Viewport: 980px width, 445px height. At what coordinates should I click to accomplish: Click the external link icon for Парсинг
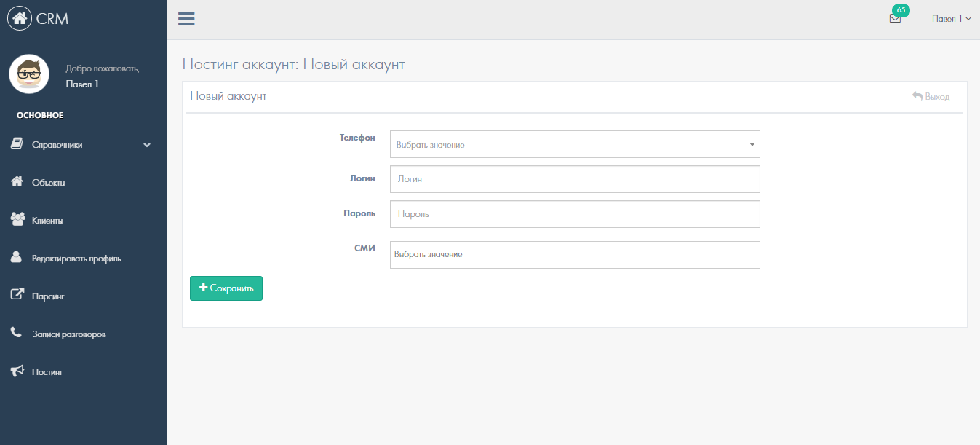pos(17,296)
